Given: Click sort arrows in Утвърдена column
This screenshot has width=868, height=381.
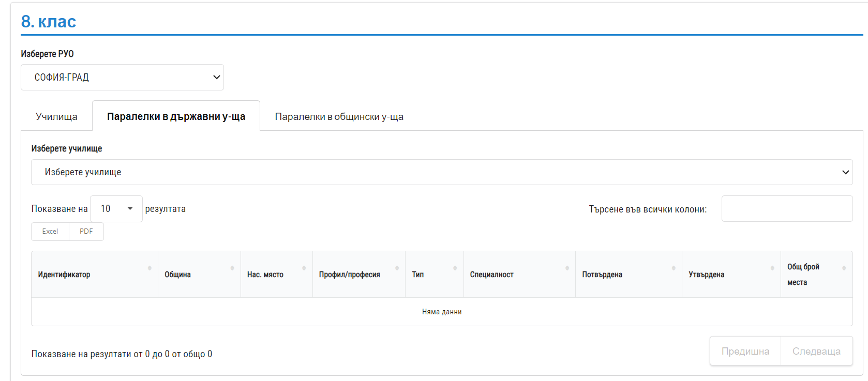Looking at the screenshot, I should pyautogui.click(x=772, y=268).
